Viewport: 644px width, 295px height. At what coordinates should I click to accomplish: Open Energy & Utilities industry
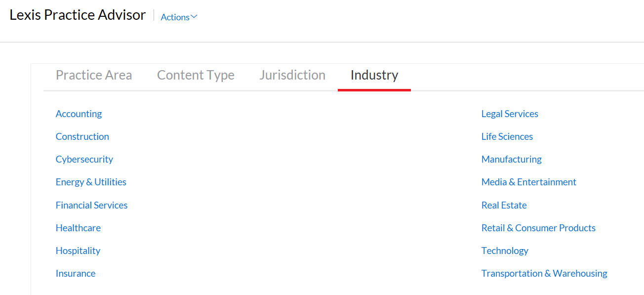click(91, 182)
